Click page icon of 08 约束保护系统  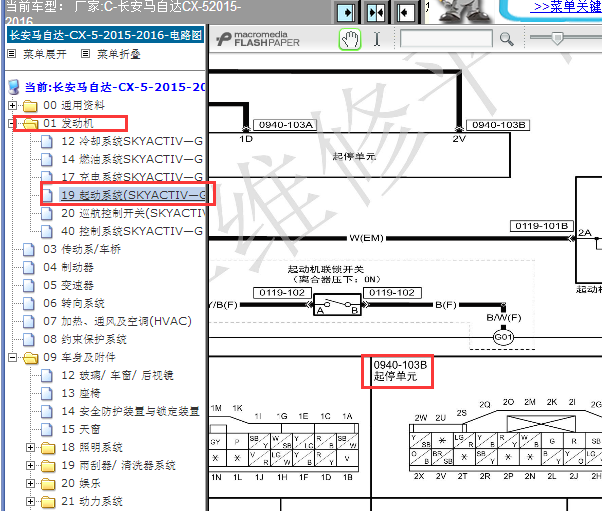point(29,339)
